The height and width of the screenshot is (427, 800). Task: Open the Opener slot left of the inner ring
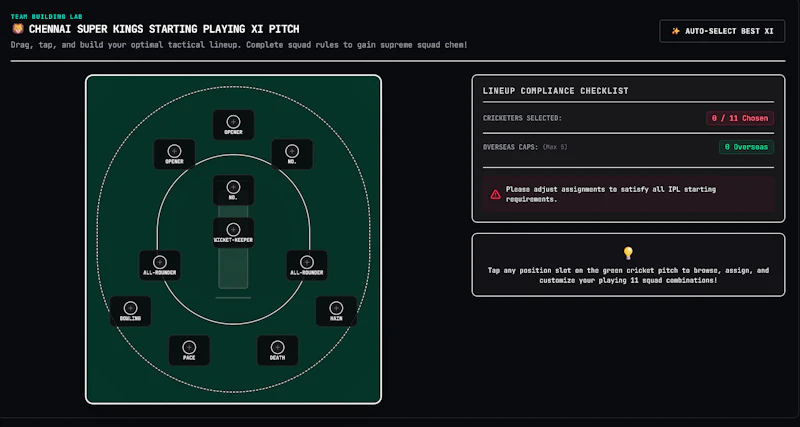coord(174,154)
